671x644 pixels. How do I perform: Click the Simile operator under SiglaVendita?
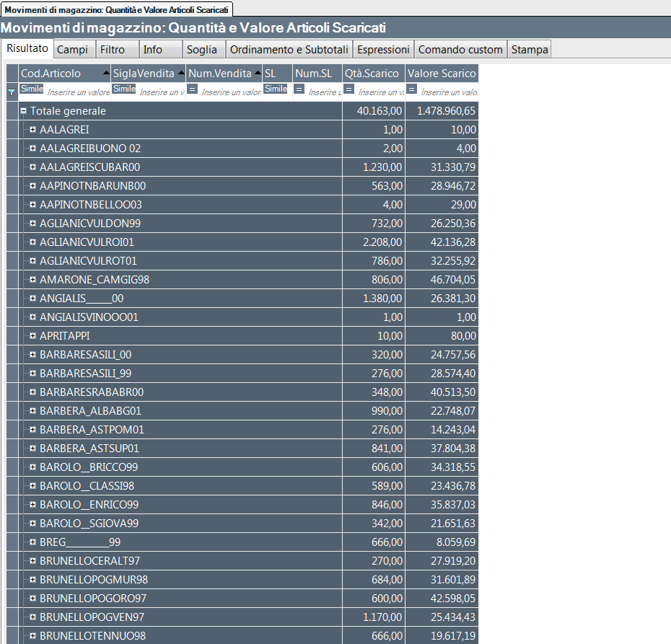[124, 89]
